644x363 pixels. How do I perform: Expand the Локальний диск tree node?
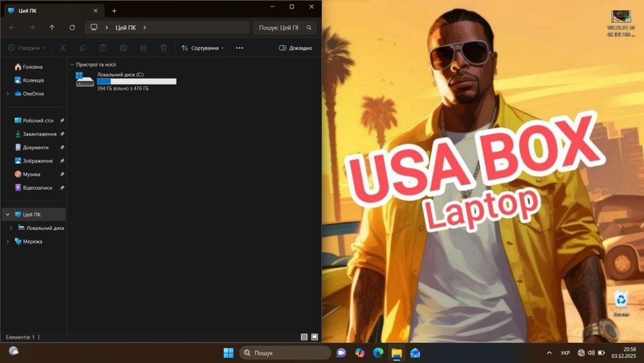click(x=11, y=228)
